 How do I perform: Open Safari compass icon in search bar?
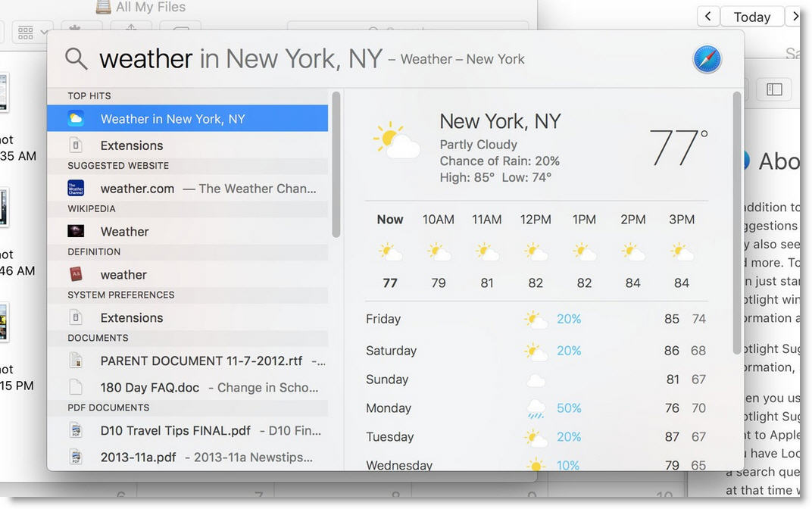click(707, 59)
